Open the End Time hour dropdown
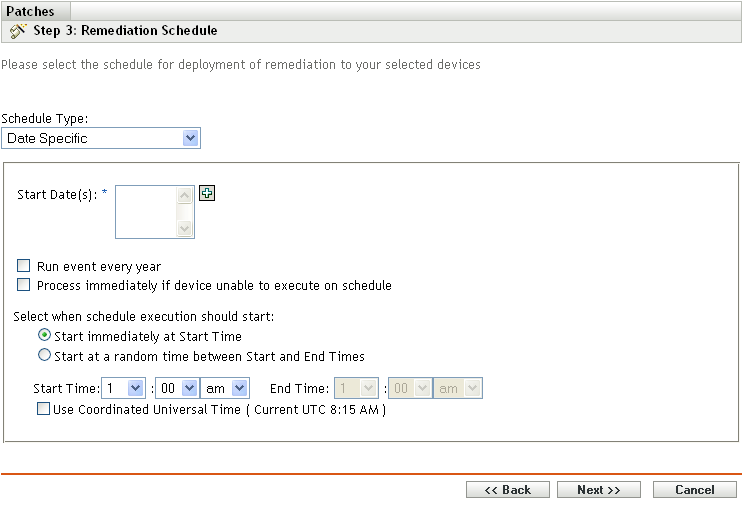Image resolution: width=743 pixels, height=519 pixels. coord(356,388)
